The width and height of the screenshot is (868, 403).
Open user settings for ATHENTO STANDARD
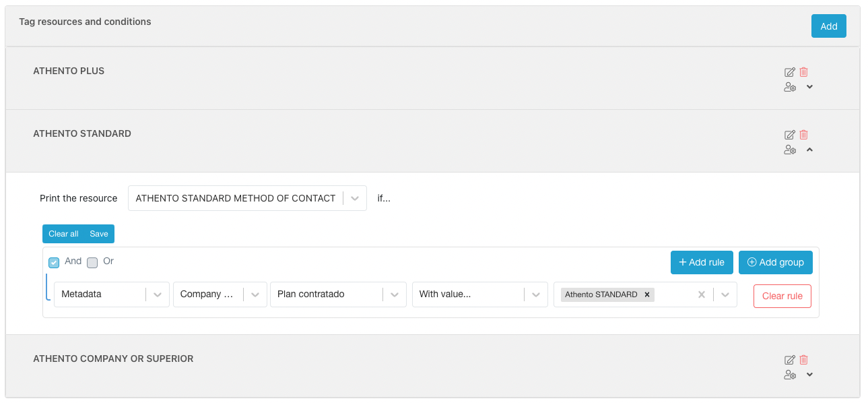click(790, 150)
